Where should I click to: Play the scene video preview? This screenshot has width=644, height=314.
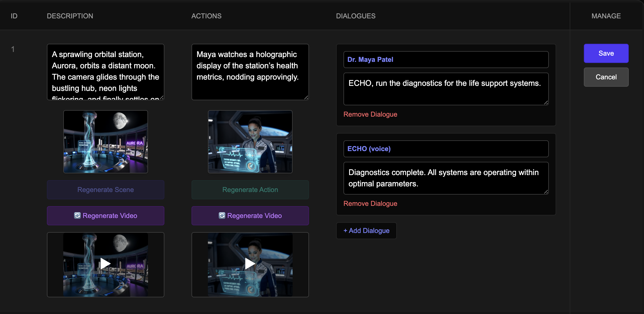point(105,264)
